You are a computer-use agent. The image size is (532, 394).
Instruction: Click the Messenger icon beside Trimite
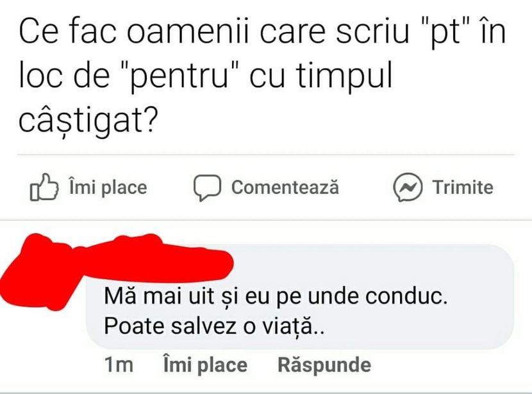[408, 187]
